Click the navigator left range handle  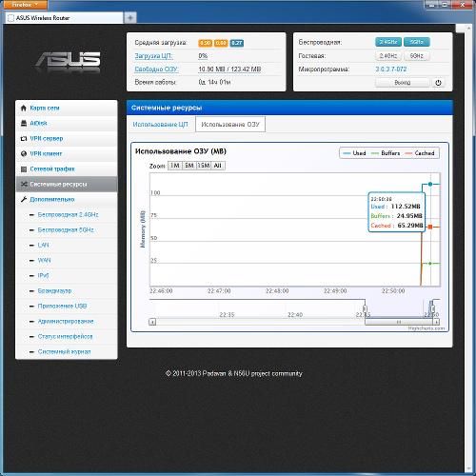click(365, 308)
